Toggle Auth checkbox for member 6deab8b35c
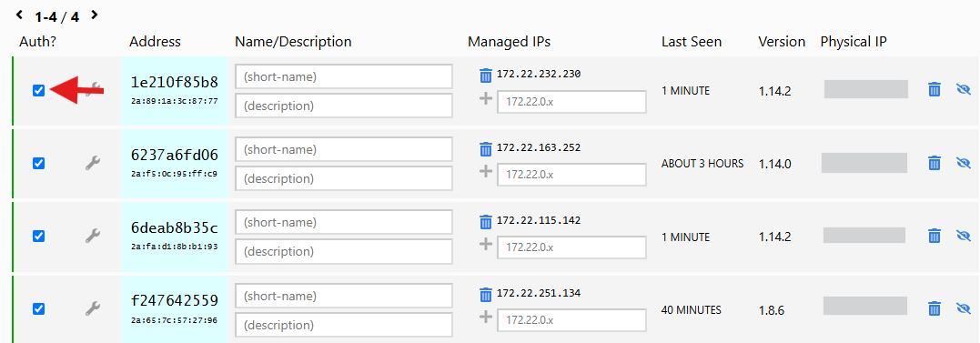Image resolution: width=980 pixels, height=343 pixels. pyautogui.click(x=39, y=237)
